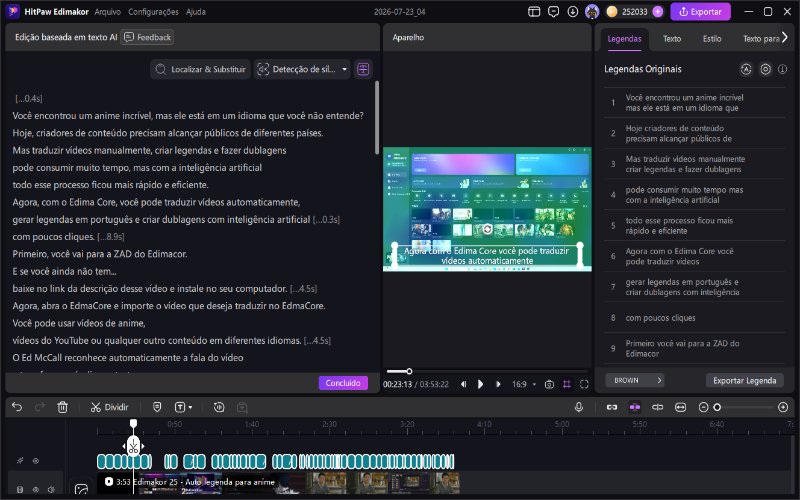This screenshot has height=500, width=800.
Task: Click the scissors split handle on playhead
Action: click(133, 447)
